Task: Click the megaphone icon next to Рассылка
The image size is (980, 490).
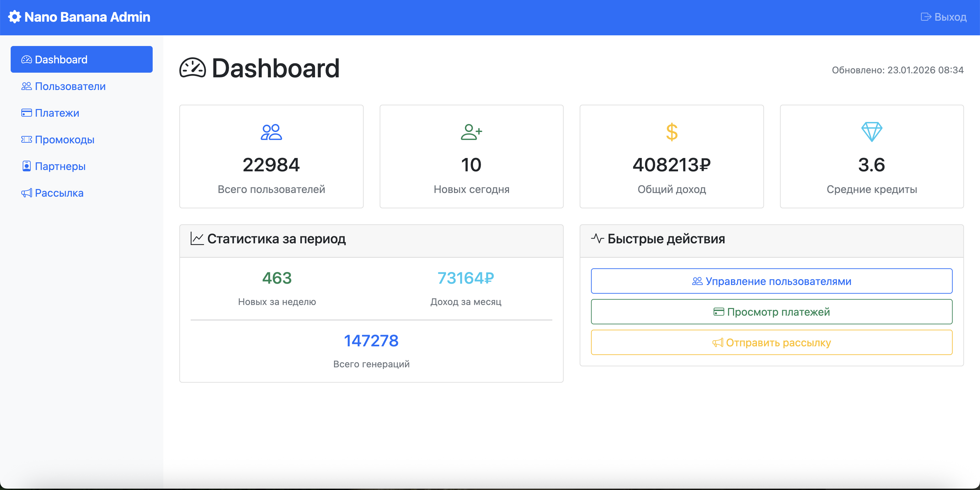Action: tap(26, 193)
